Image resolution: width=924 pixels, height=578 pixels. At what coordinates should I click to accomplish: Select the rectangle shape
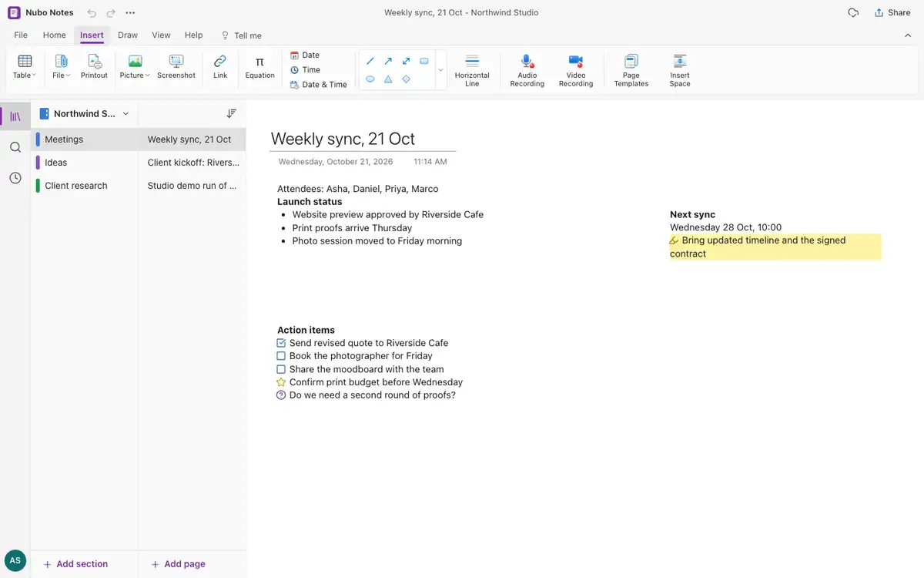point(424,61)
